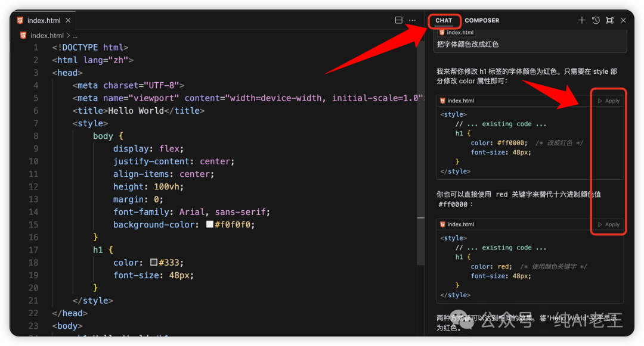Apply the #ff0000 code suggestion
The width and height of the screenshot is (644, 346).
[x=609, y=101]
